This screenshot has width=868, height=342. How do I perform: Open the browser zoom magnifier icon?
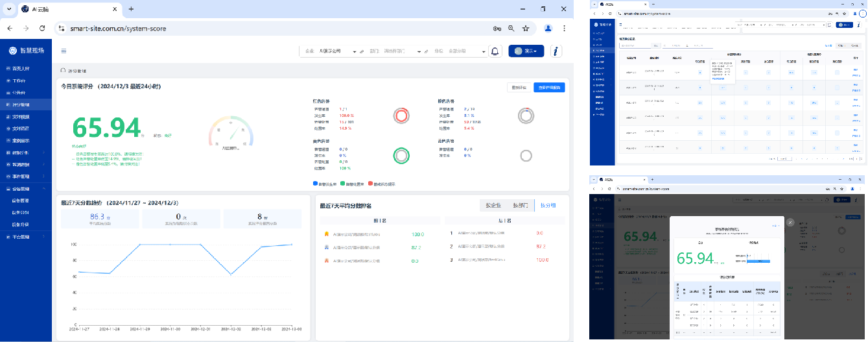511,29
